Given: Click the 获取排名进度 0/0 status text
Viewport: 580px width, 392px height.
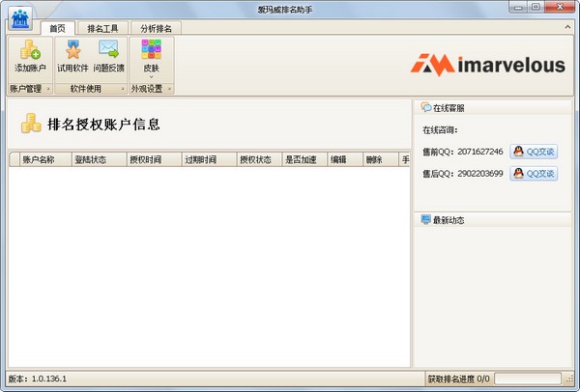Looking at the screenshot, I should [x=458, y=378].
